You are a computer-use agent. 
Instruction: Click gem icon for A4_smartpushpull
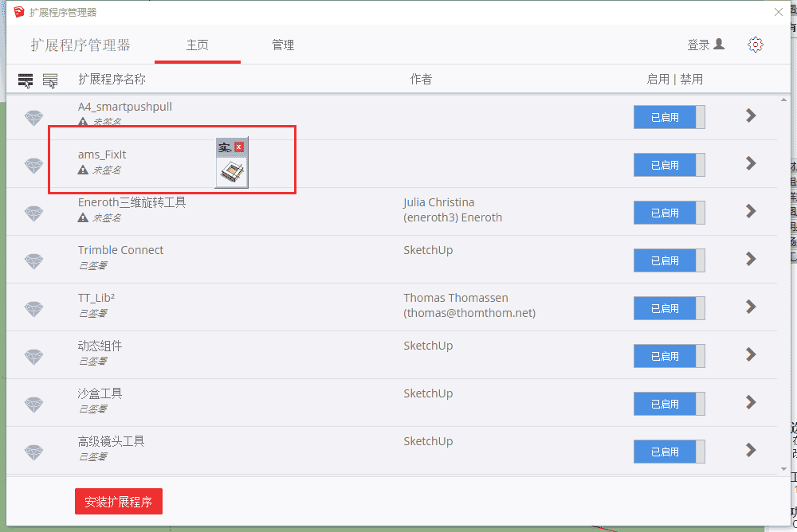(x=34, y=118)
